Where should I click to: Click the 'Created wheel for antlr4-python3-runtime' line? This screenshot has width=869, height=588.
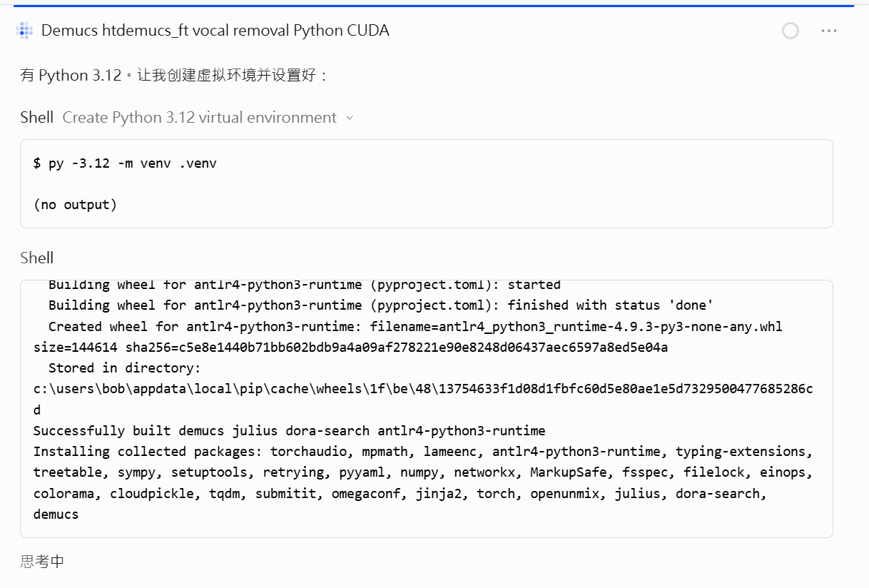[415, 327]
